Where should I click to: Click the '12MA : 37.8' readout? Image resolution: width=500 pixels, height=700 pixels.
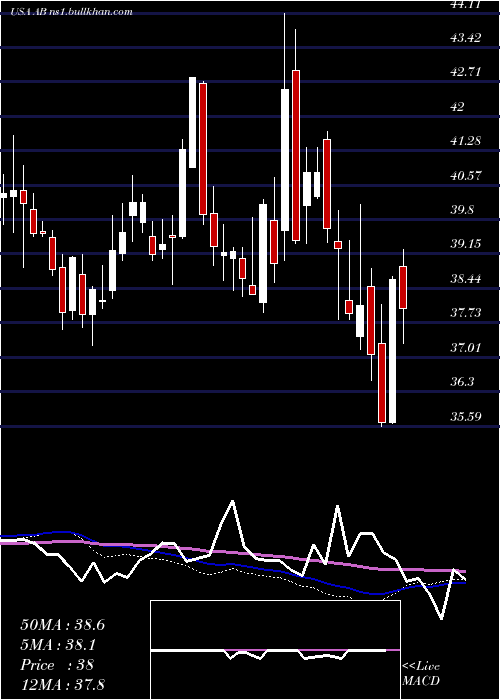pos(62,684)
